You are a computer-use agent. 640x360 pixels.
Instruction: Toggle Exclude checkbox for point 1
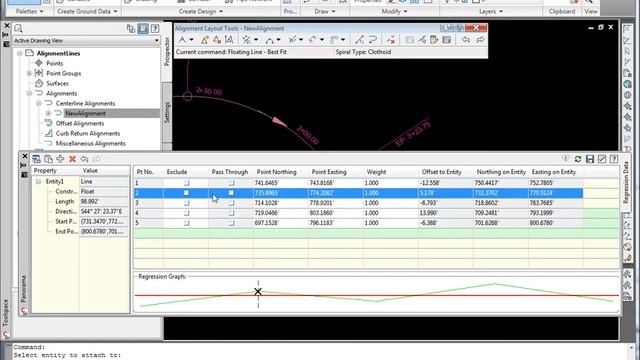pos(186,183)
